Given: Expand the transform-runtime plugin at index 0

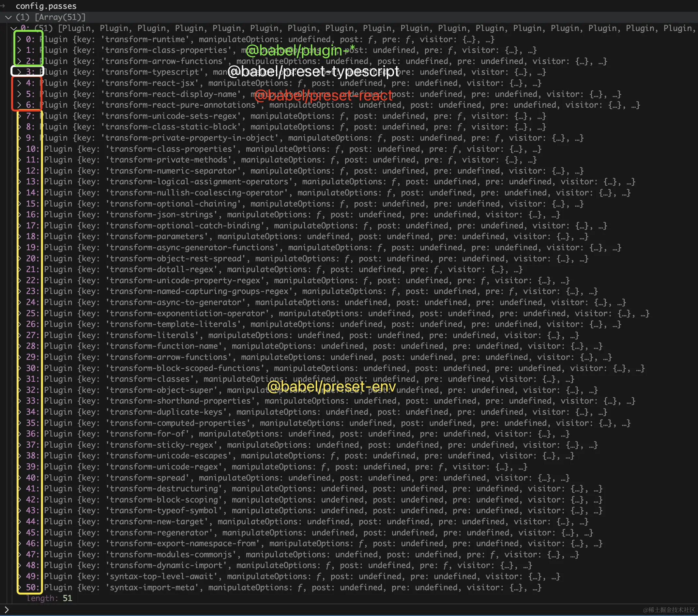Looking at the screenshot, I should point(20,39).
